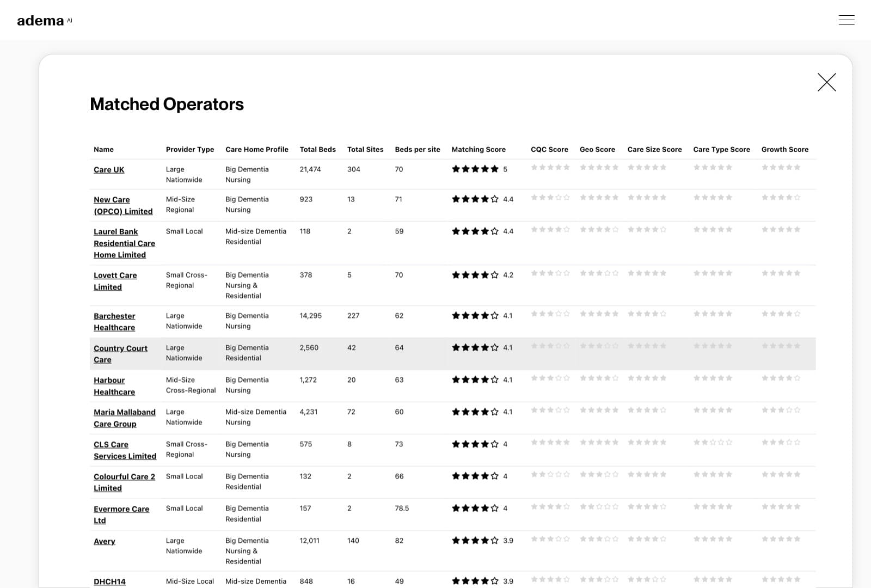The image size is (871, 588).
Task: Click New Care (OPCO) Geo score stars
Action: (599, 197)
